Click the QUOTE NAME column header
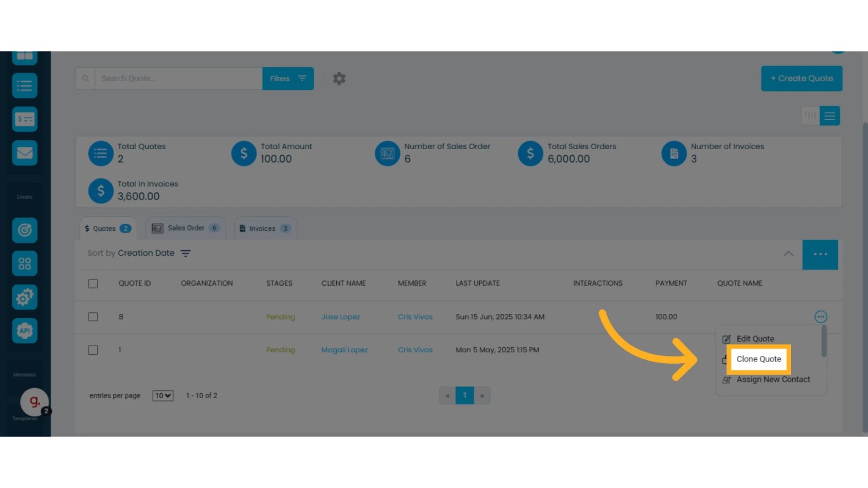Image resolution: width=868 pixels, height=488 pixels. point(740,284)
